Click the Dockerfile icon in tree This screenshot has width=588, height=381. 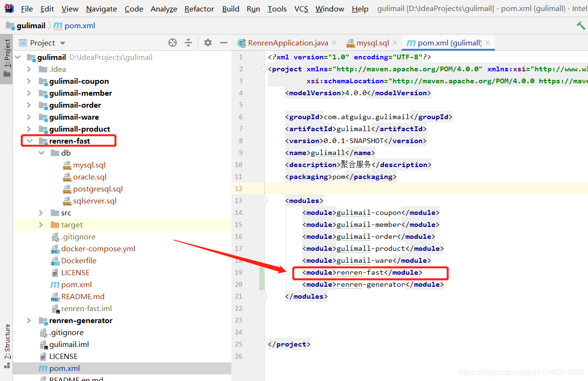coord(55,261)
